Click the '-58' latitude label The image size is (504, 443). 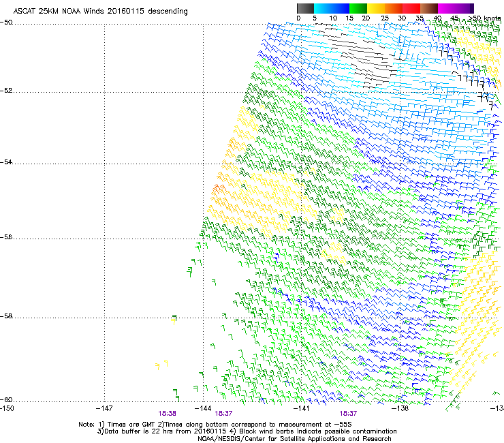pos(6,316)
